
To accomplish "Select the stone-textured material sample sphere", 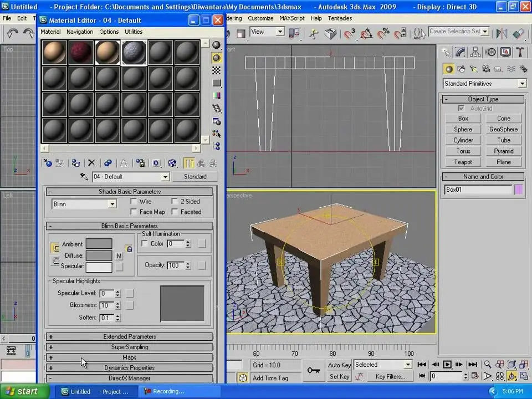I will tap(134, 53).
